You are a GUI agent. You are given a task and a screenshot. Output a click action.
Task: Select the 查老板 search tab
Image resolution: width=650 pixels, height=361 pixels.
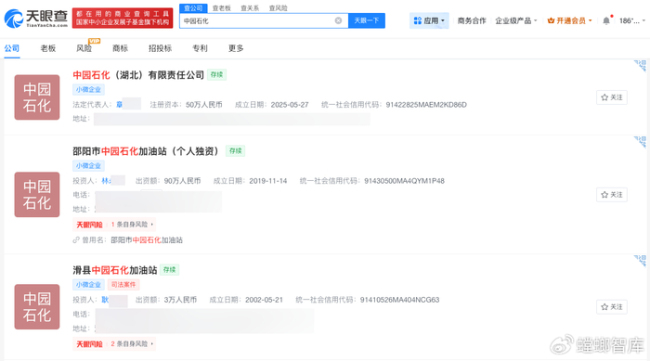(221, 8)
